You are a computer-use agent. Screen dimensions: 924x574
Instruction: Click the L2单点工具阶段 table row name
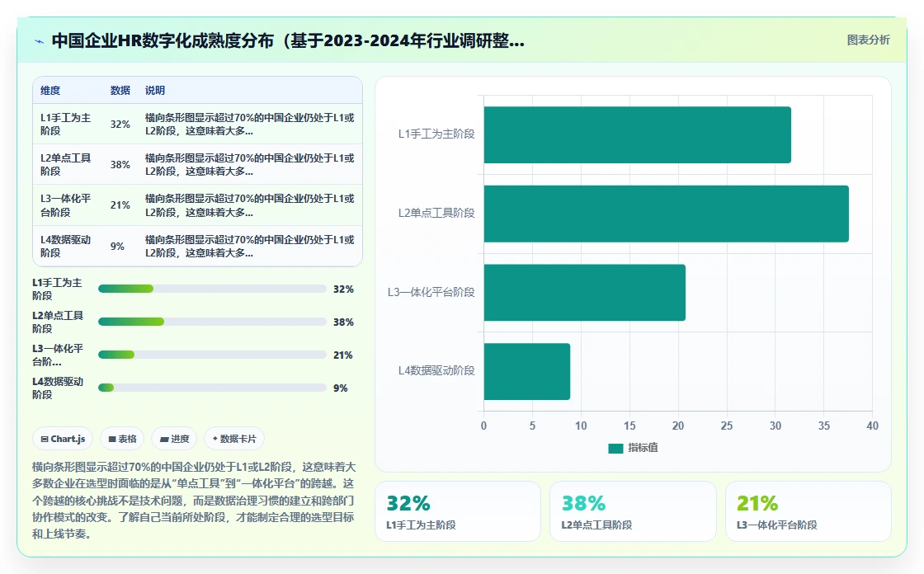pyautogui.click(x=65, y=164)
